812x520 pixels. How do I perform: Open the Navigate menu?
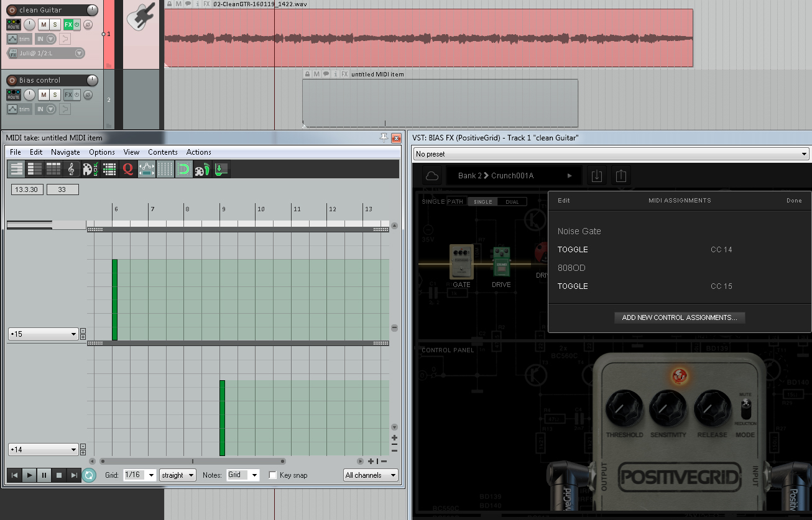65,152
